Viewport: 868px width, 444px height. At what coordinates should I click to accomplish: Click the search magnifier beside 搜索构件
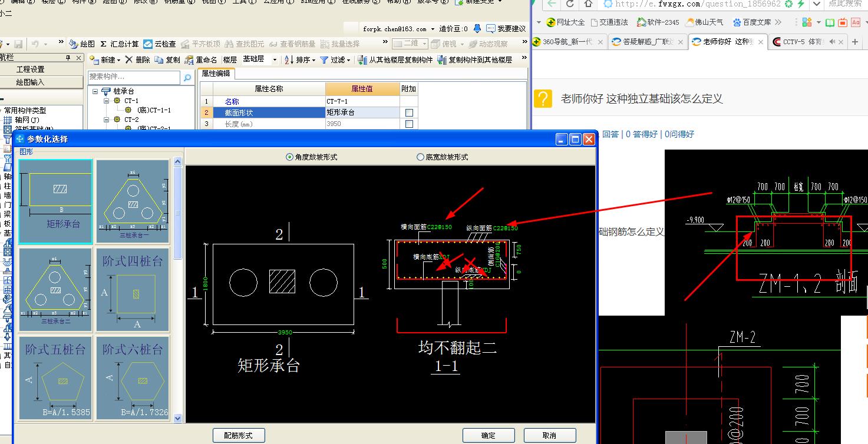point(187,78)
